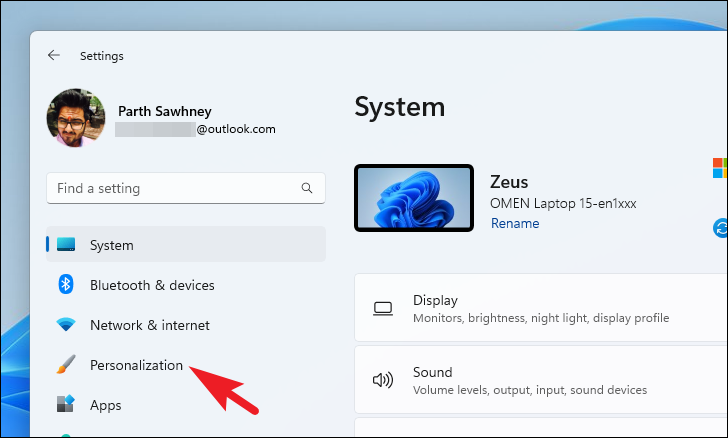Click the Apps icon
This screenshot has width=728, height=438.
(65, 404)
